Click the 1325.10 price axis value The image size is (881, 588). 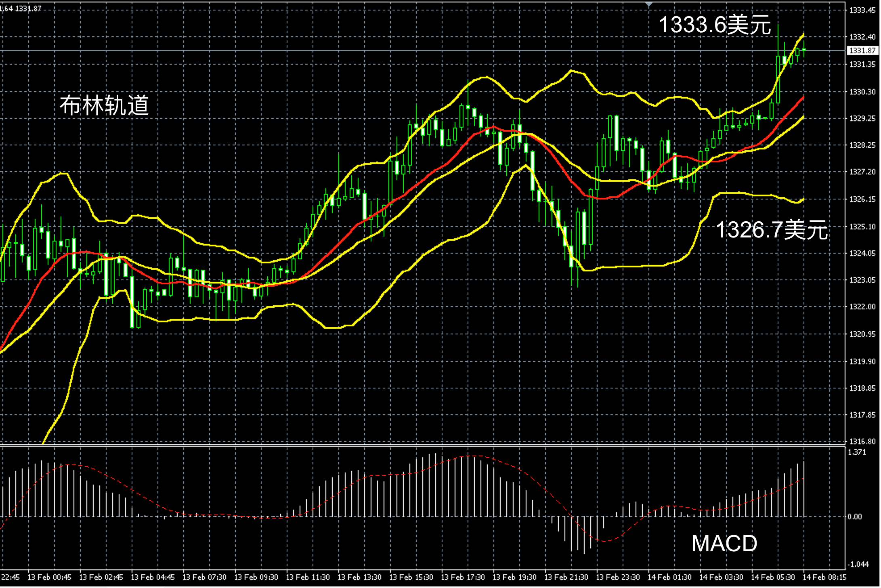tap(862, 227)
